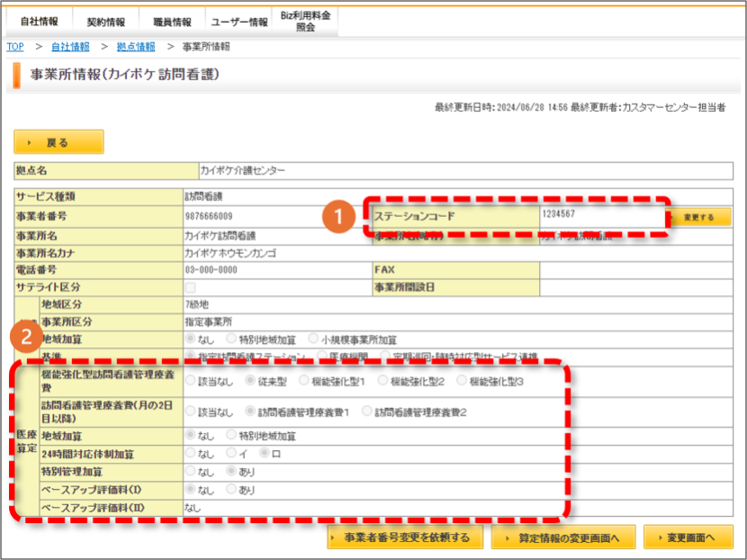Follow the 拠点情報 breadcrumb link
This screenshot has width=747, height=560.
(x=136, y=47)
